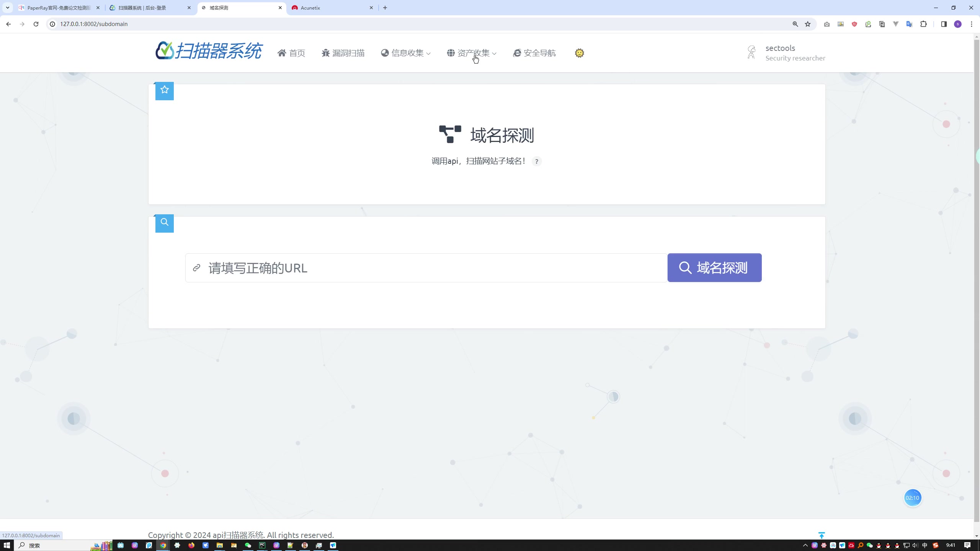Reload the current page
Image resolution: width=980 pixels, height=551 pixels.
tap(36, 24)
